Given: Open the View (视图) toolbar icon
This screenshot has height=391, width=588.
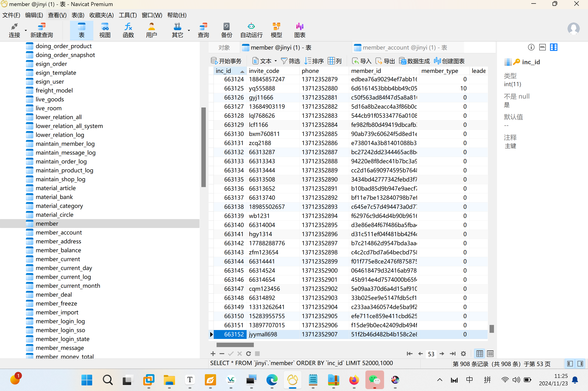Looking at the screenshot, I should coord(105,30).
